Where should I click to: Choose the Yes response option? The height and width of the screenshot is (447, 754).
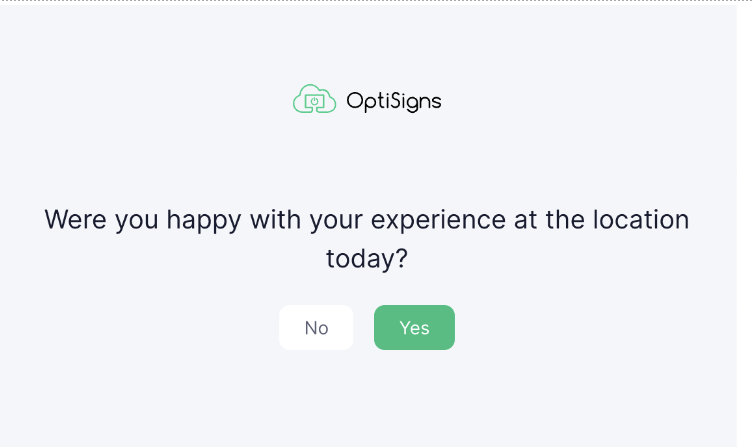point(414,328)
